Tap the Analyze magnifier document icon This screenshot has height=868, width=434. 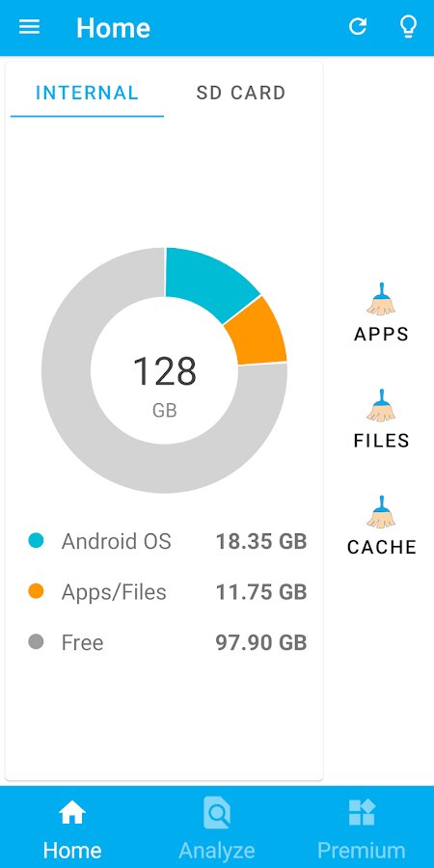[216, 813]
